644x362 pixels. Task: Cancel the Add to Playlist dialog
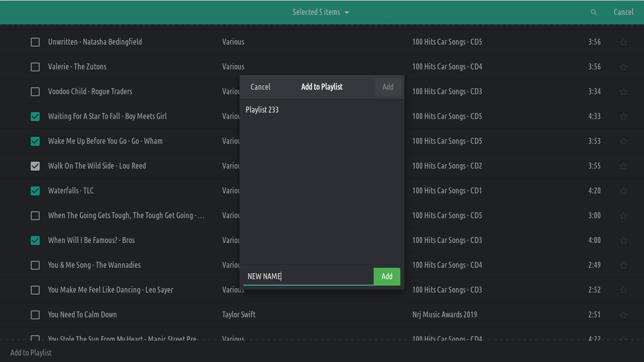tap(260, 87)
